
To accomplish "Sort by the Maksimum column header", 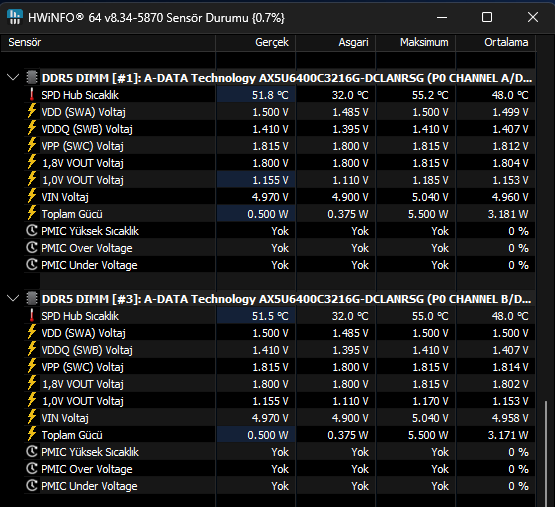I will [416, 42].
